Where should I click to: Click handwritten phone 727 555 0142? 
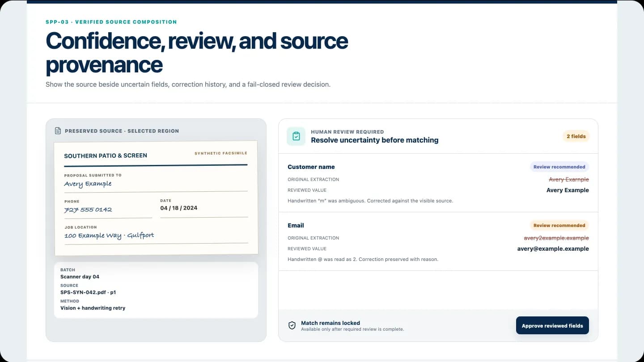[x=88, y=210]
